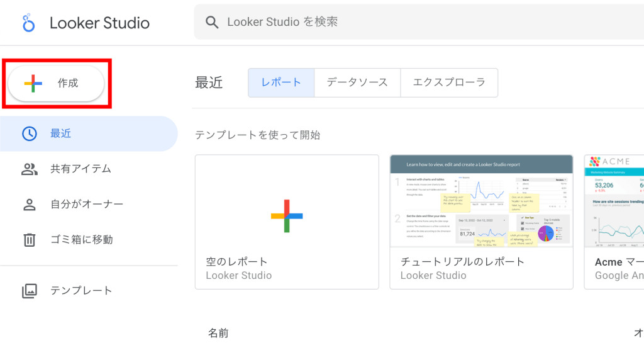Click the clock icon beside 最近
The width and height of the screenshot is (644, 345).
pos(30,133)
